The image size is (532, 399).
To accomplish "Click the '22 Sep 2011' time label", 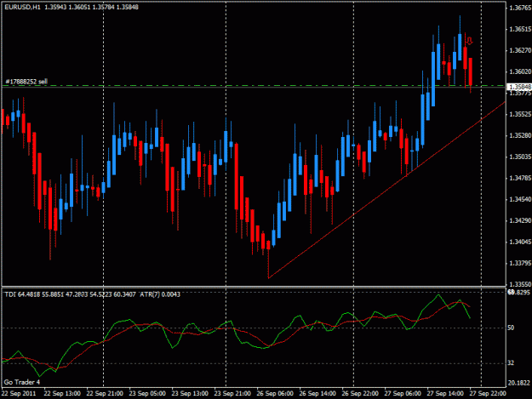I will (19, 394).
